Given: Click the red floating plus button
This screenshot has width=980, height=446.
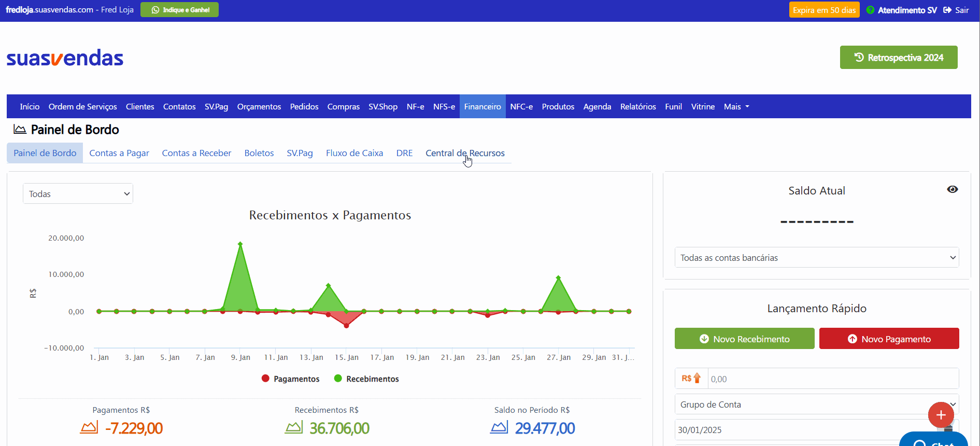Looking at the screenshot, I should pyautogui.click(x=941, y=415).
